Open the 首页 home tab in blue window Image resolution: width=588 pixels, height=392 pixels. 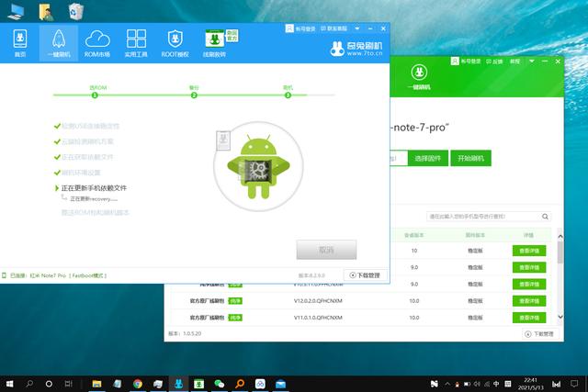pyautogui.click(x=20, y=43)
